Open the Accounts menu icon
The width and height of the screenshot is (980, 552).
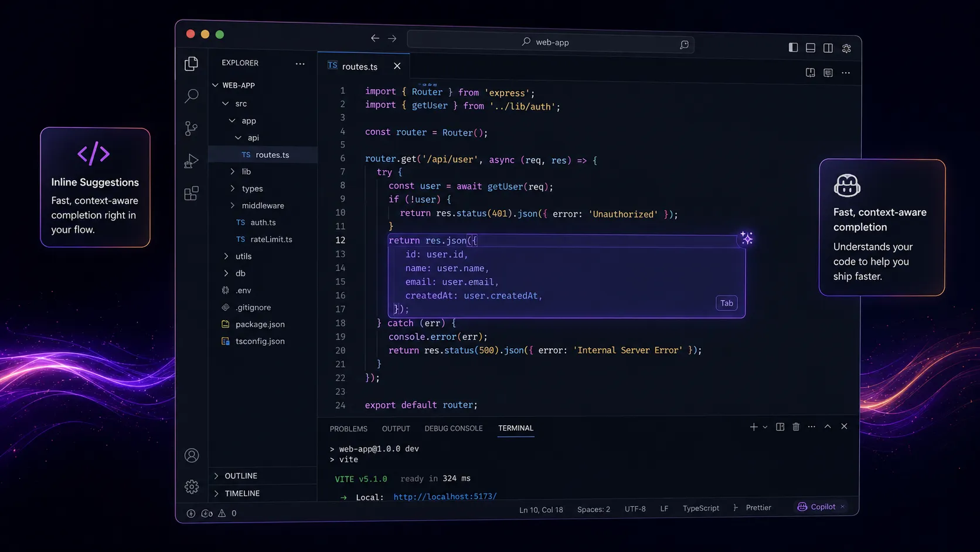click(x=192, y=455)
